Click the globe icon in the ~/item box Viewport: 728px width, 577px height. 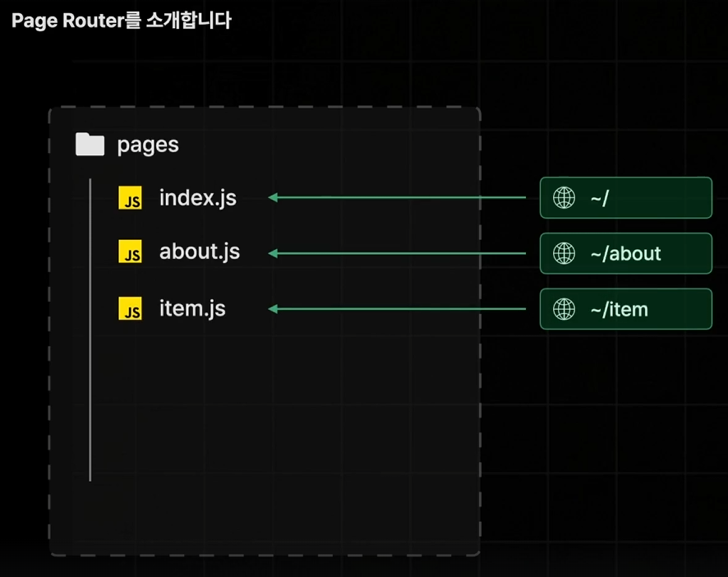coord(564,309)
